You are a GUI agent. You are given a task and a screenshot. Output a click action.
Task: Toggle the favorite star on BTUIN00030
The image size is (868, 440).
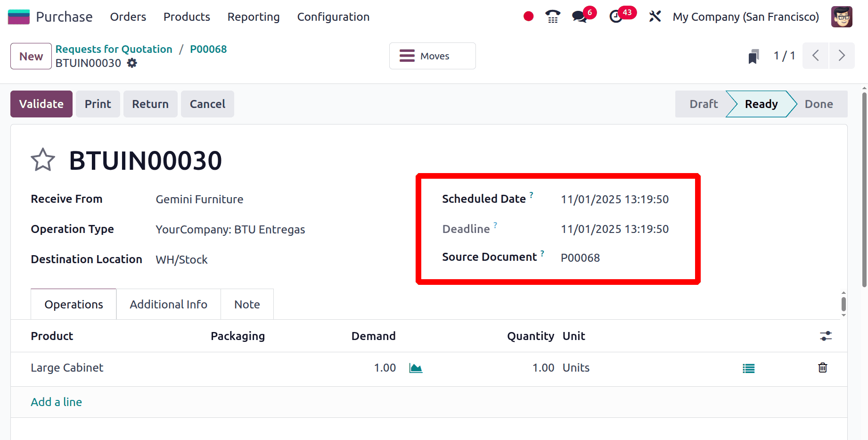pos(43,160)
